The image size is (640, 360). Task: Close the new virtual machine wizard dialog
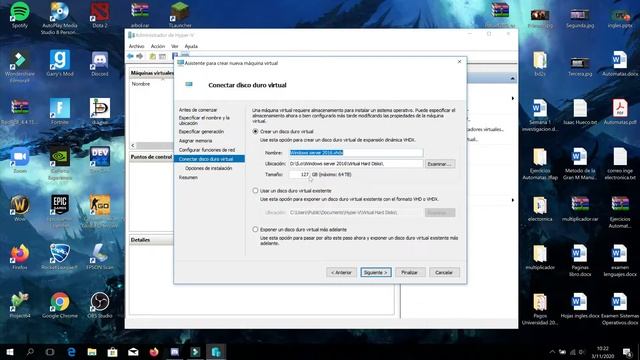click(x=459, y=62)
